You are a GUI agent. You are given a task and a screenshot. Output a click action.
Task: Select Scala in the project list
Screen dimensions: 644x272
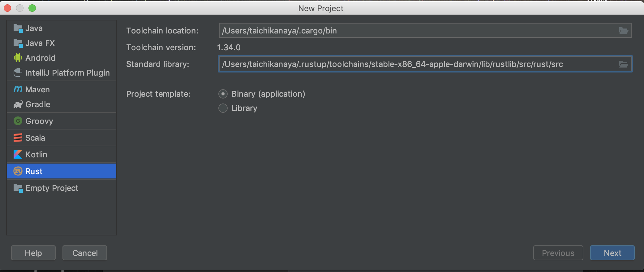(35, 138)
